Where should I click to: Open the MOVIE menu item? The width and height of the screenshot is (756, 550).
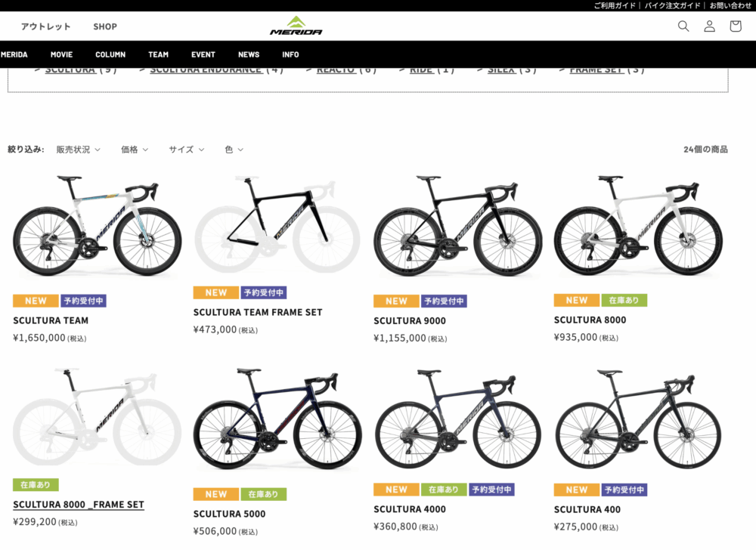click(62, 54)
